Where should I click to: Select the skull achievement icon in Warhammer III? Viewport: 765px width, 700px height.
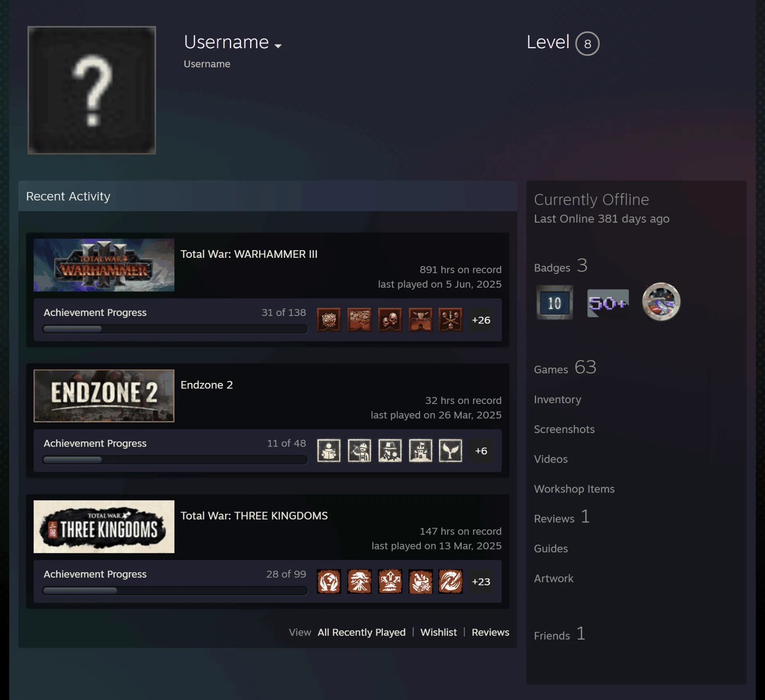(x=390, y=320)
